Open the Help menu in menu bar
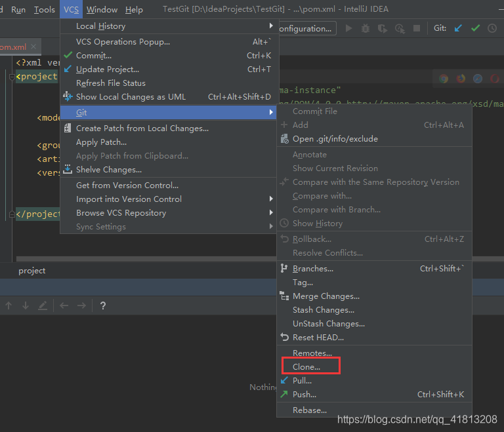This screenshot has height=432, width=504. (134, 10)
